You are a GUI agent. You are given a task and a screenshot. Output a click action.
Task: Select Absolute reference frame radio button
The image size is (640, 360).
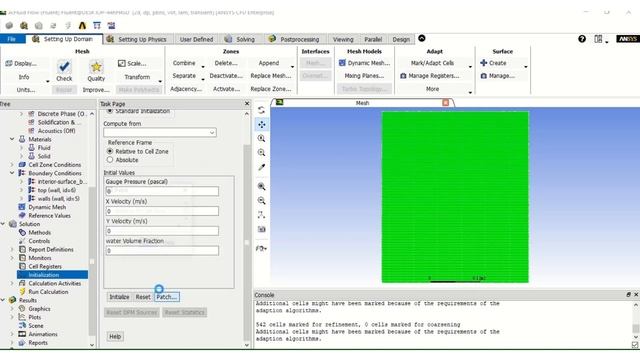110,160
